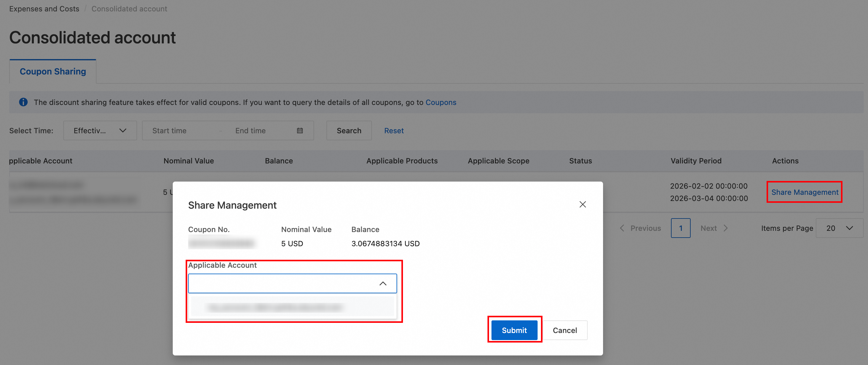Click the Applicable Scope column header
868x365 pixels.
tap(498, 161)
